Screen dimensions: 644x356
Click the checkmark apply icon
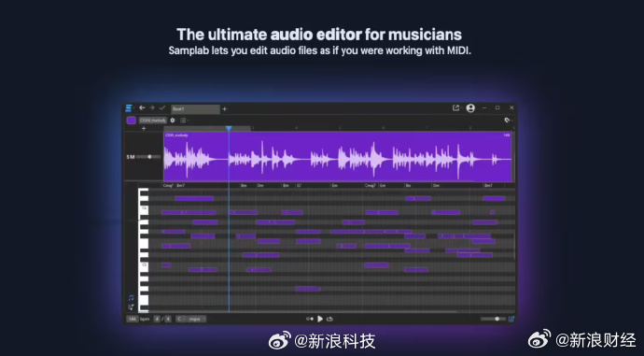(161, 107)
